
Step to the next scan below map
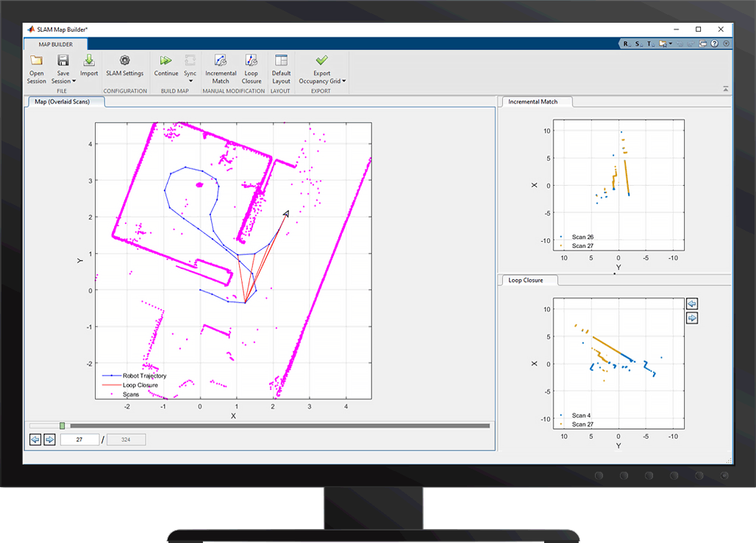pos(49,439)
